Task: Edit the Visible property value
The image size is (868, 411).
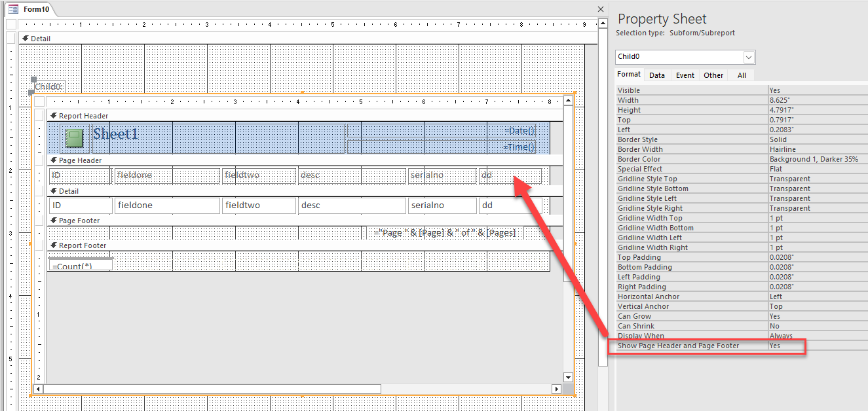Action: [x=818, y=90]
